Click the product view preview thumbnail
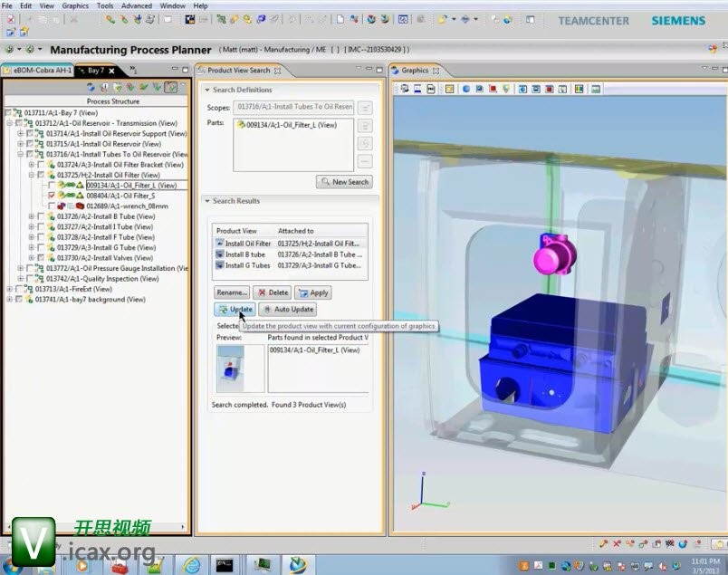 click(230, 369)
